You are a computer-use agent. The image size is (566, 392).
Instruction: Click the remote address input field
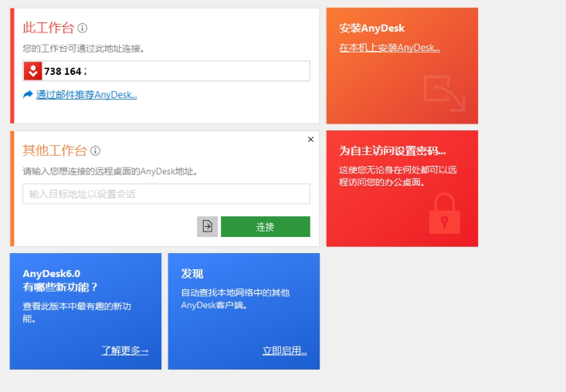pyautogui.click(x=167, y=194)
